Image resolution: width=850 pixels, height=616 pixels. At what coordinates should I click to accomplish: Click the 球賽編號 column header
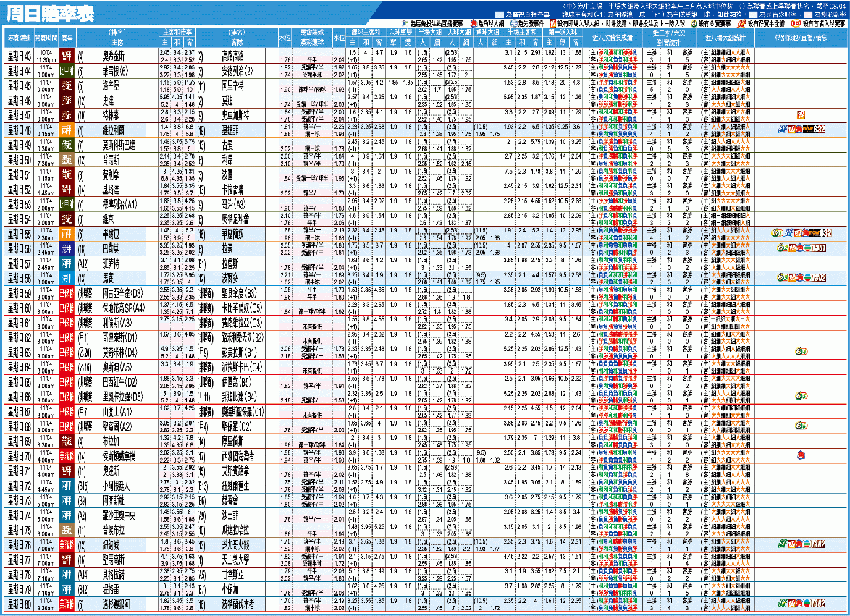17,35
